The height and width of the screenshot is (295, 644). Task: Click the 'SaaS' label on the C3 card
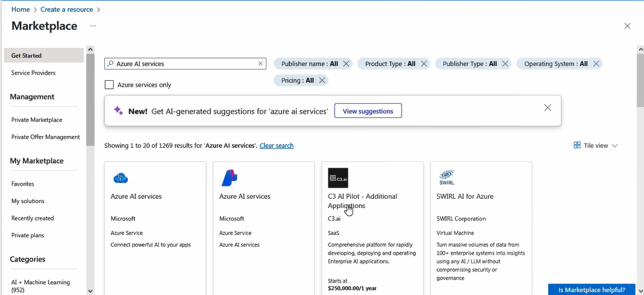point(333,233)
